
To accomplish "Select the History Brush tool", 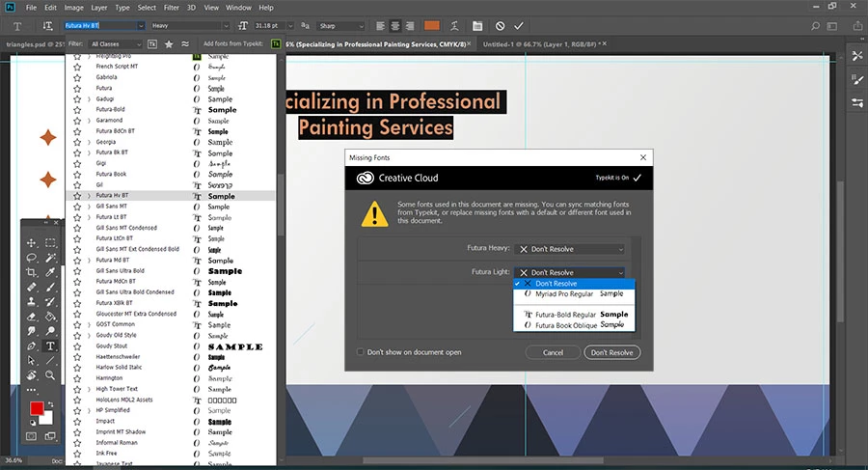I will click(x=50, y=301).
